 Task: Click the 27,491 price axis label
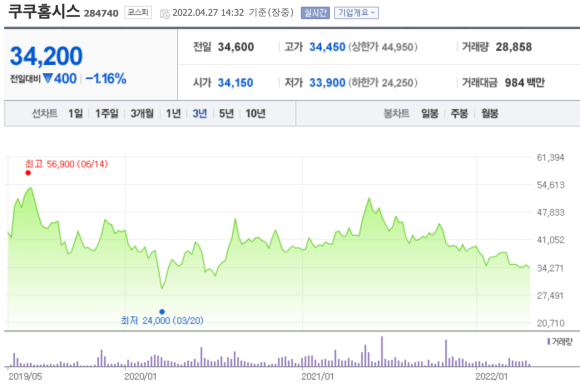tap(550, 296)
